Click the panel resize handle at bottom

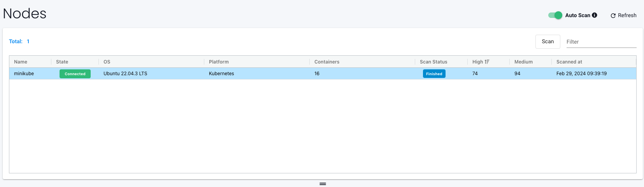(323, 183)
